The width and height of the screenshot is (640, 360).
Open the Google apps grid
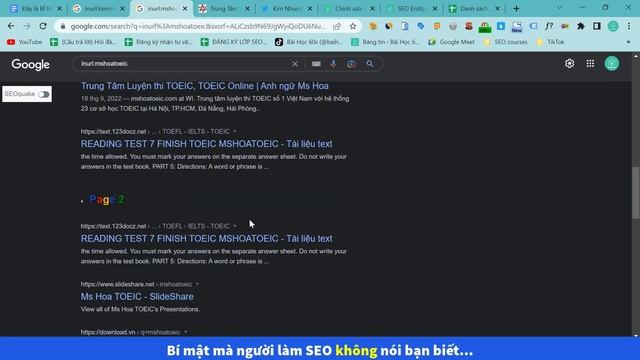click(590, 64)
